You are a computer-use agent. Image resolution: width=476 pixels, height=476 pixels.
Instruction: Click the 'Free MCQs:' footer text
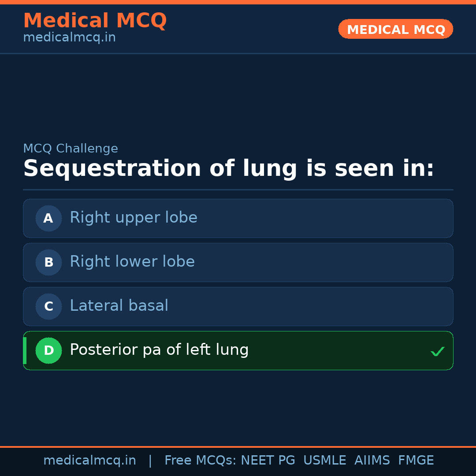[x=201, y=461]
